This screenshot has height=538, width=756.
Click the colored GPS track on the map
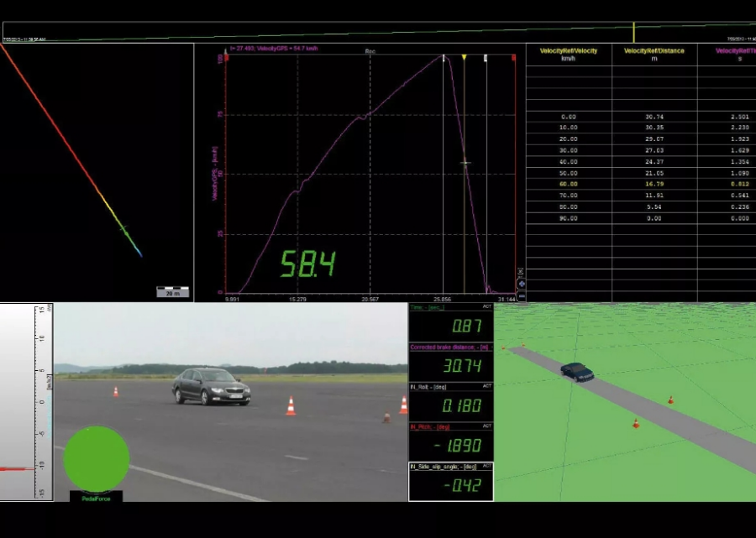pos(71,150)
